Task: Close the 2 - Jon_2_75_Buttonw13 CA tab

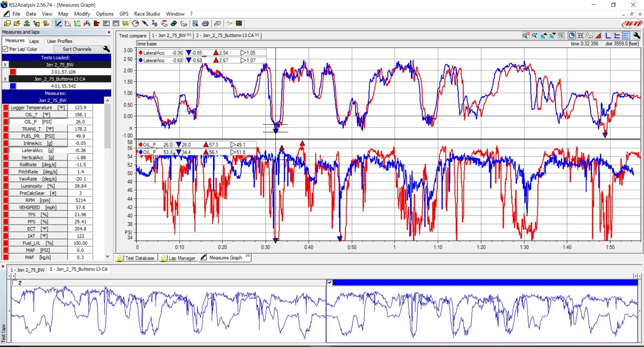Action: click(257, 35)
